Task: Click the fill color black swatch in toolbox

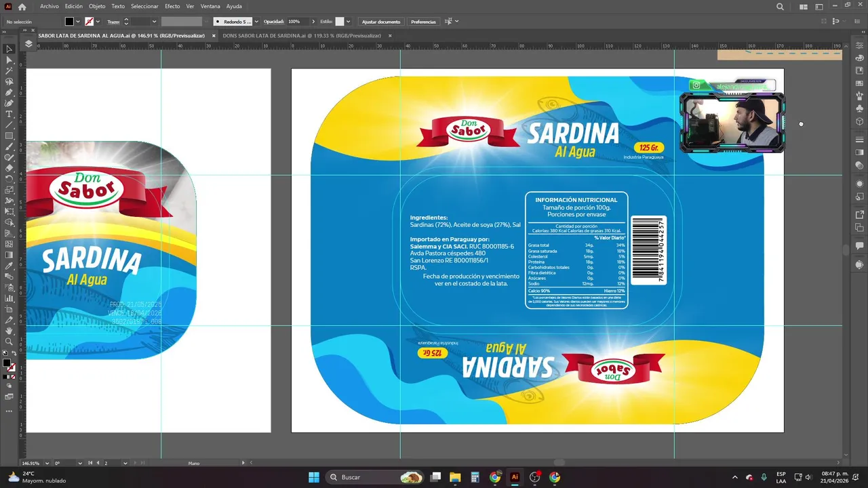Action: tap(6, 363)
